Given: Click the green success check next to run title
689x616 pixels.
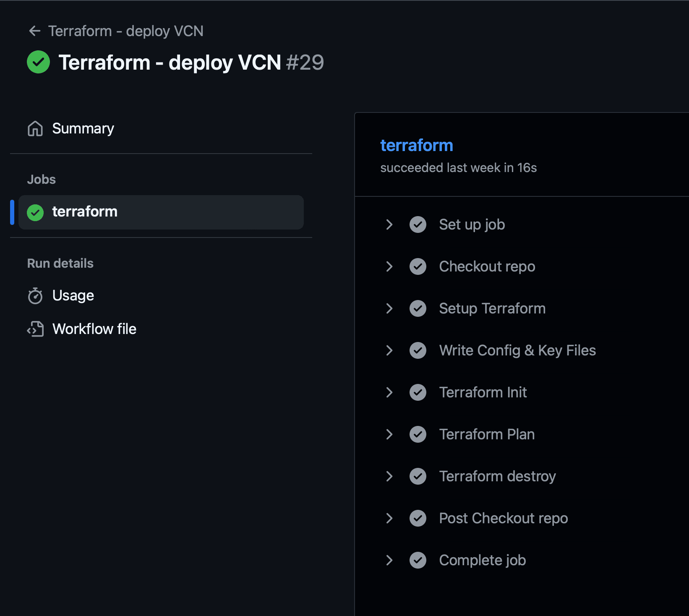Looking at the screenshot, I should pyautogui.click(x=38, y=62).
